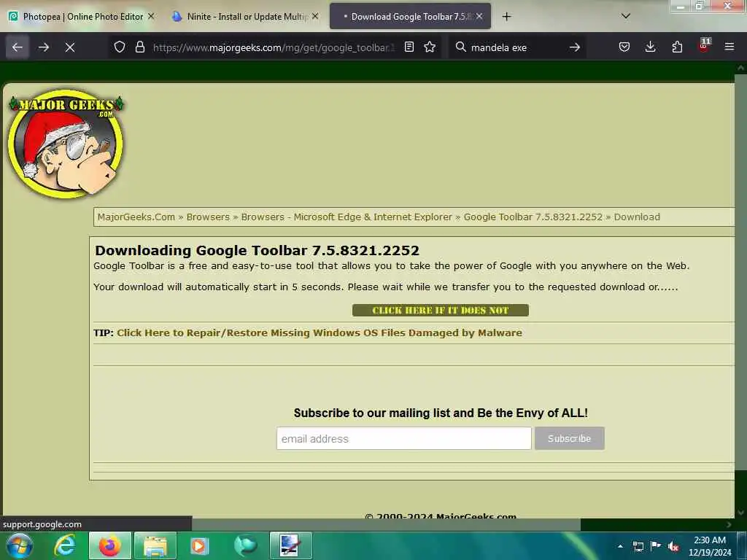This screenshot has width=747, height=560.
Task: Open uBlock extension with 11 badge
Action: 704,46
